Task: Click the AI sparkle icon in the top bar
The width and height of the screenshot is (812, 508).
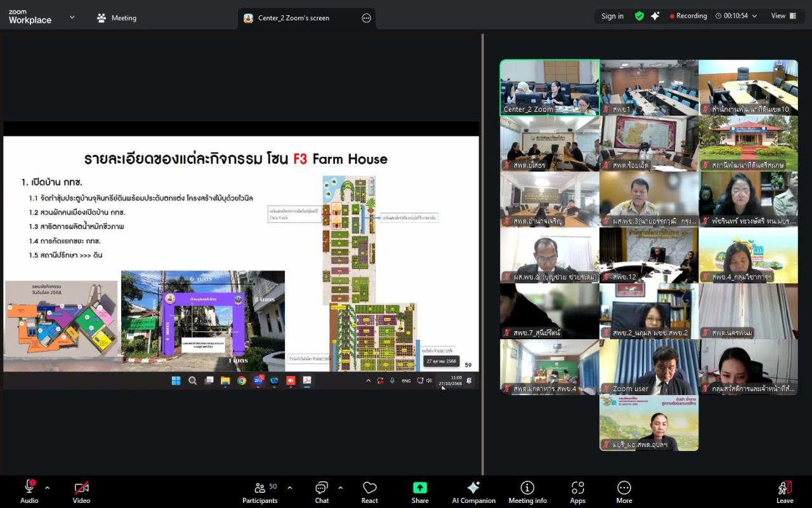Action: point(655,16)
